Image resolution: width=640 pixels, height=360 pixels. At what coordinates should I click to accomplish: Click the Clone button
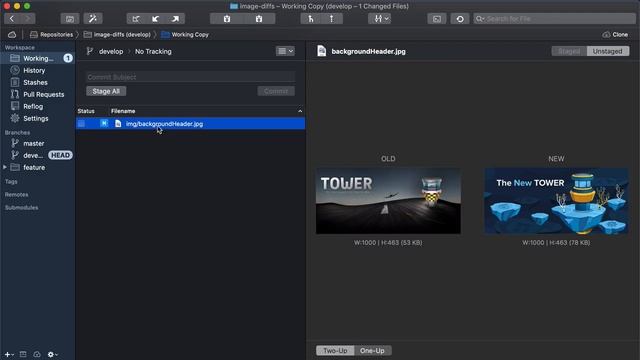[x=616, y=35]
